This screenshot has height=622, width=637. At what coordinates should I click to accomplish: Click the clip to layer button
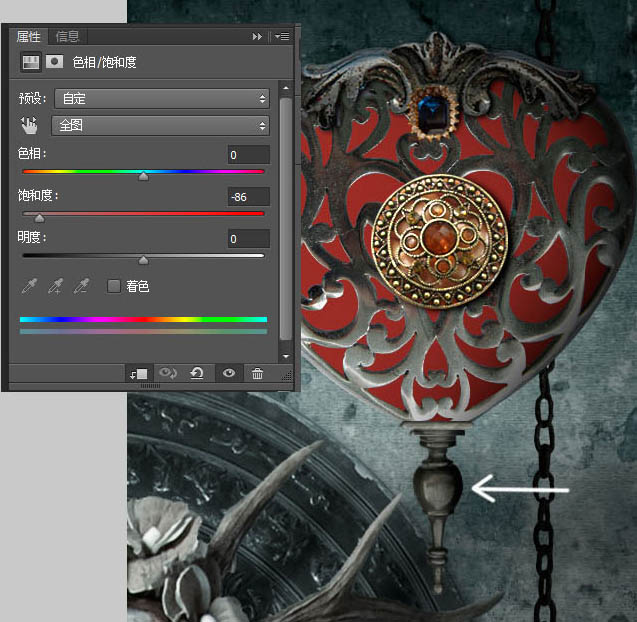(139, 373)
